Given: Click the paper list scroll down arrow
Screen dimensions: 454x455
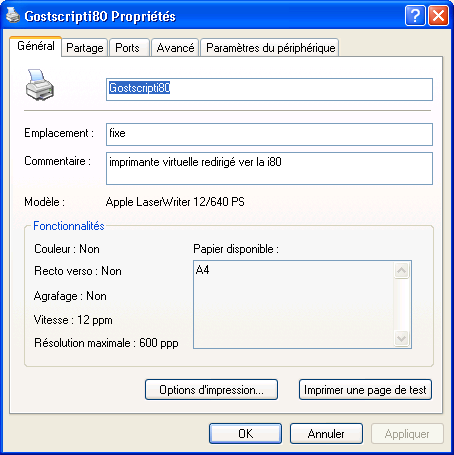Looking at the screenshot, I should 401,339.
